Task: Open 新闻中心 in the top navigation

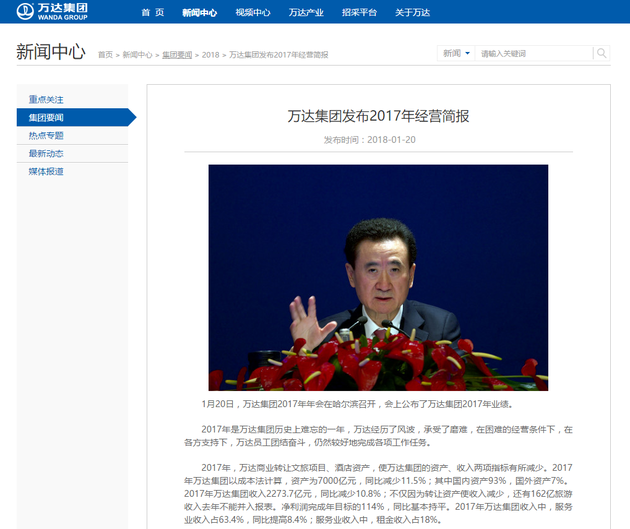Action: (199, 12)
